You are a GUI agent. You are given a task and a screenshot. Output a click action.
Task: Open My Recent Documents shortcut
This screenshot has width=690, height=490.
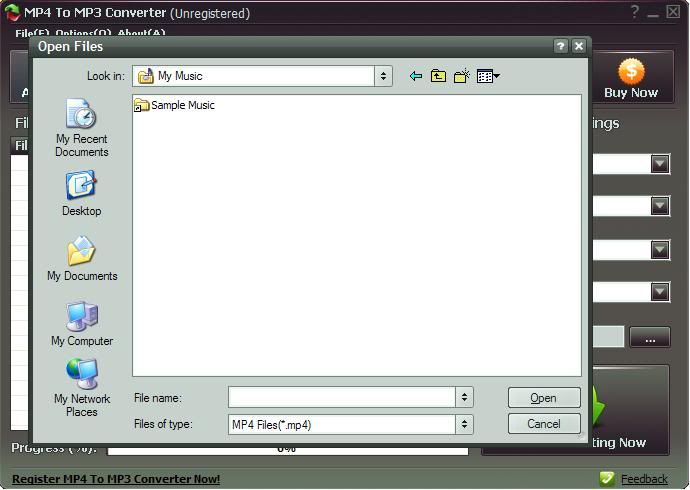click(x=81, y=128)
